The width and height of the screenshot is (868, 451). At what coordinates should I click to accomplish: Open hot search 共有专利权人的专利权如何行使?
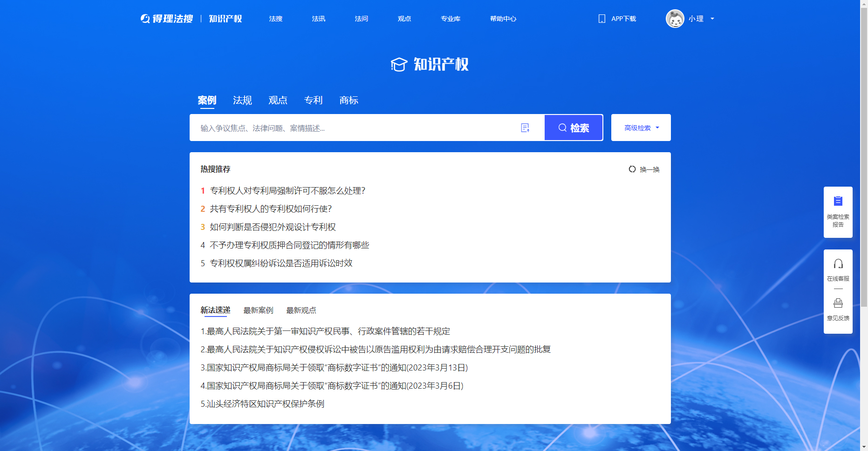pyautogui.click(x=271, y=209)
